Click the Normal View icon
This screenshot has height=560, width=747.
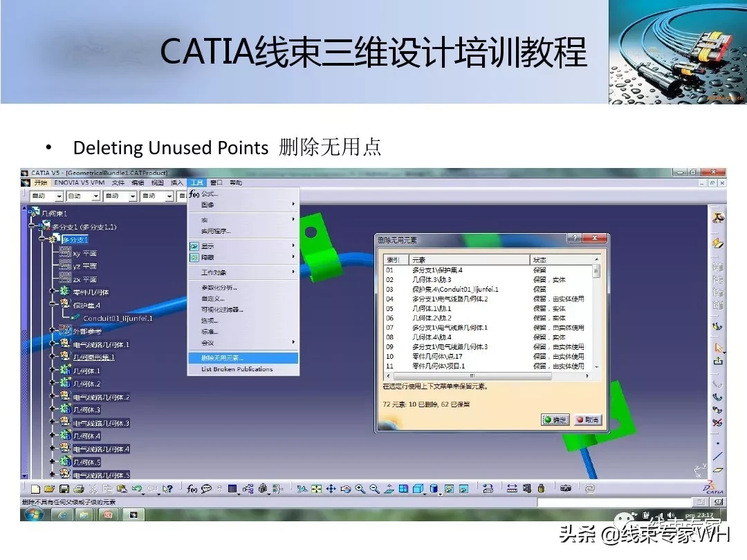389,489
